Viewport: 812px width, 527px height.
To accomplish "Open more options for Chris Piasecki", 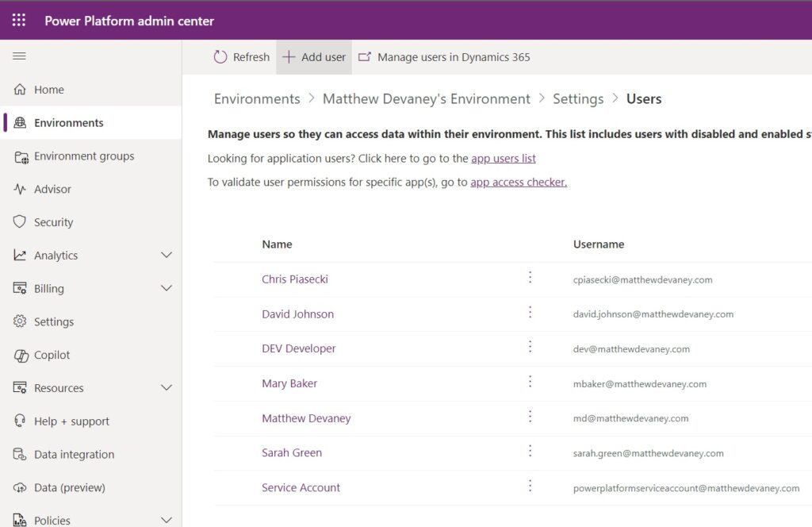I will (530, 277).
